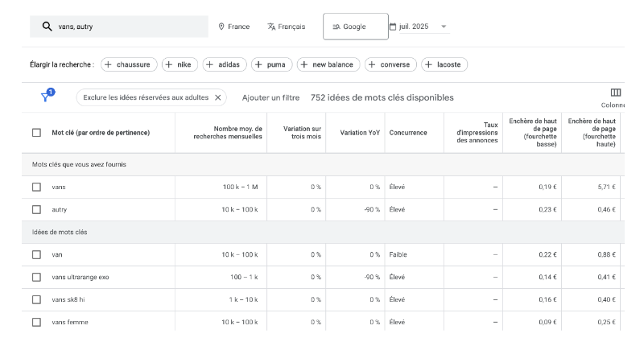The width and height of the screenshot is (644, 342).
Task: Check the box for vans ultrarange exo
Action: tap(36, 278)
